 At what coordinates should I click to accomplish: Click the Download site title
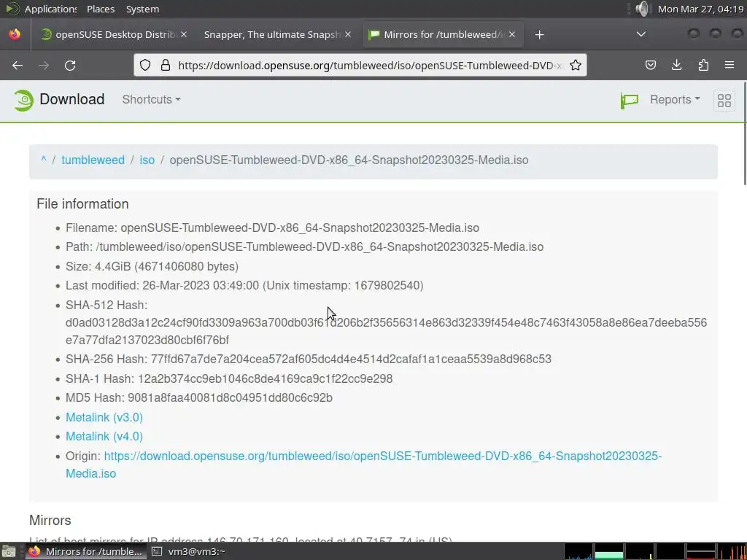[72, 99]
